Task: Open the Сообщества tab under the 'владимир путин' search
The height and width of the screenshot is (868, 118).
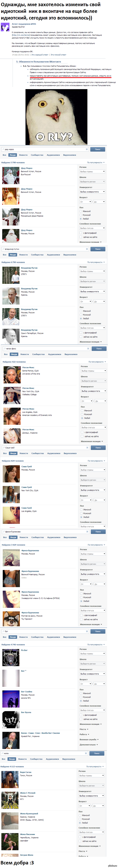Action: (37, 255)
